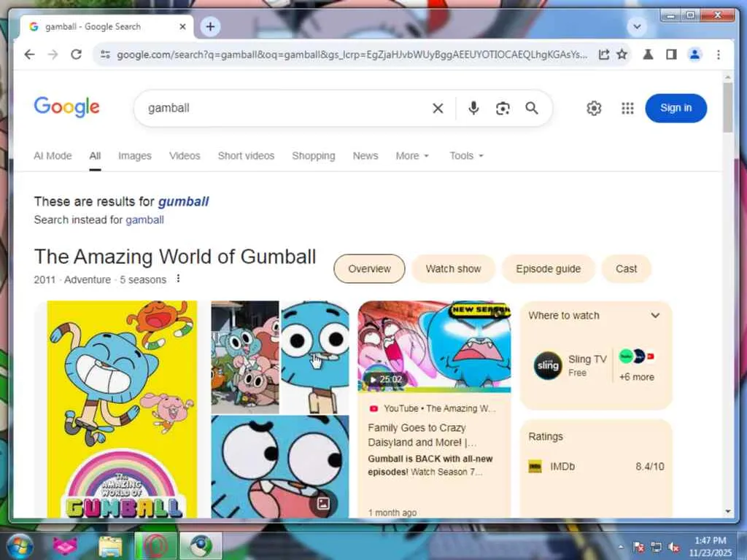
Task: Open yellow Gumball poster image
Action: tap(122, 409)
